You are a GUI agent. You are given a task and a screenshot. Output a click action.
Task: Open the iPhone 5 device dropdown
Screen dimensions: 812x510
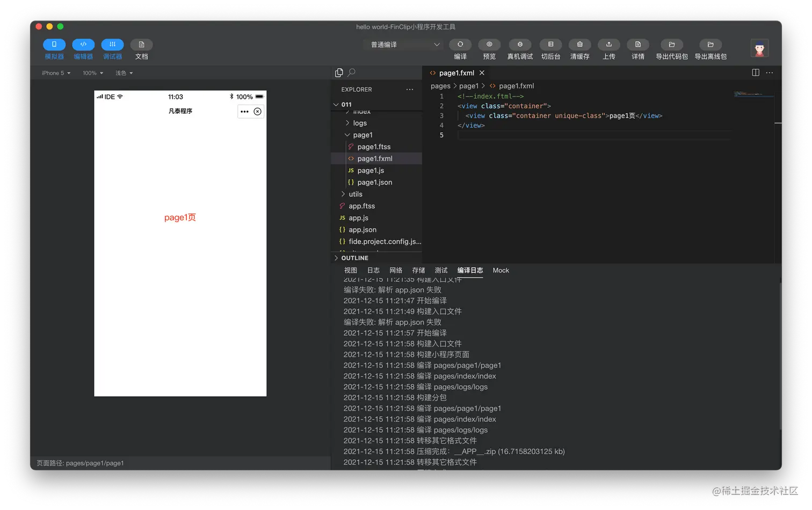[56, 73]
